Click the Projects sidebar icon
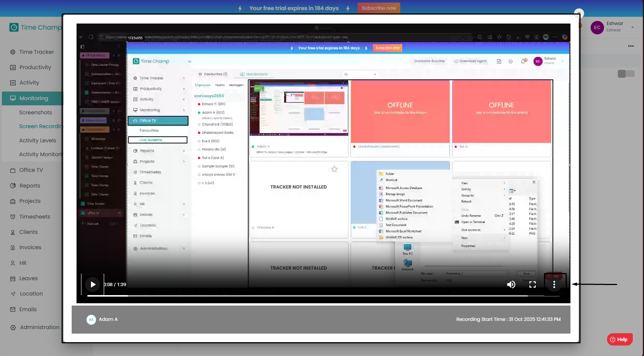Viewport: 644px width, 356px height. (13, 201)
